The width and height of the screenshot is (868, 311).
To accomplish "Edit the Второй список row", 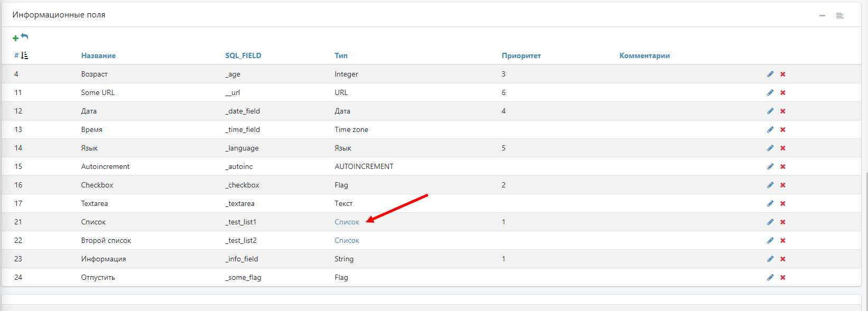I will 770,240.
